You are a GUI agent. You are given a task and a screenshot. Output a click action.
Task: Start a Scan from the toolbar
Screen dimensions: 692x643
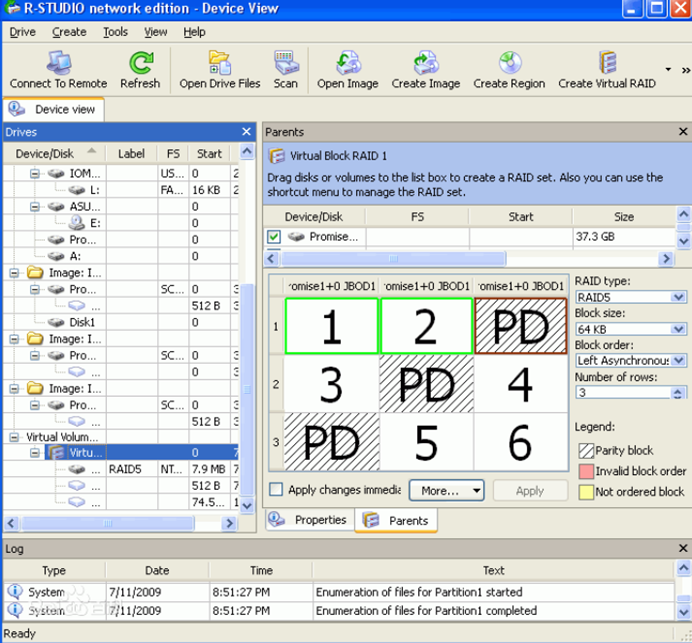(x=286, y=64)
